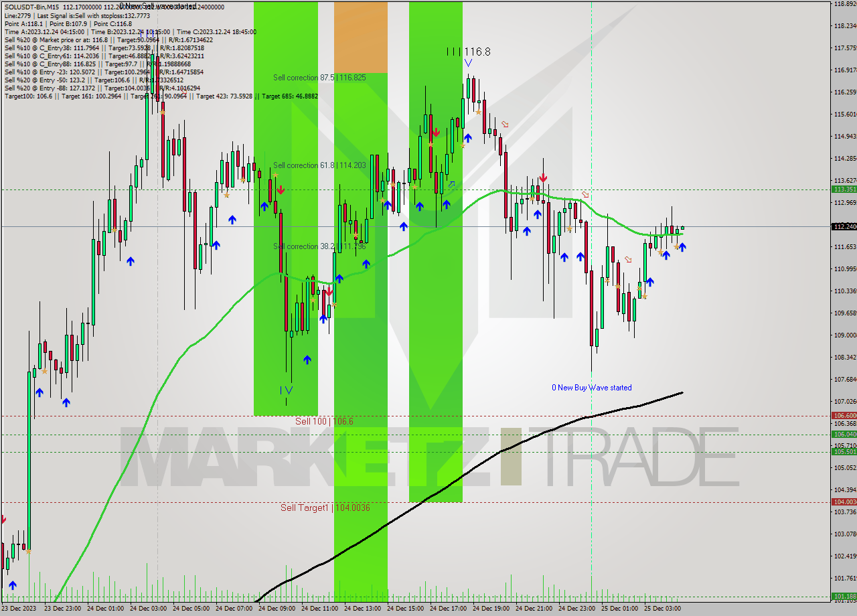
Task: Click the '0 New Buy Wave started' text
Action: coord(591,388)
